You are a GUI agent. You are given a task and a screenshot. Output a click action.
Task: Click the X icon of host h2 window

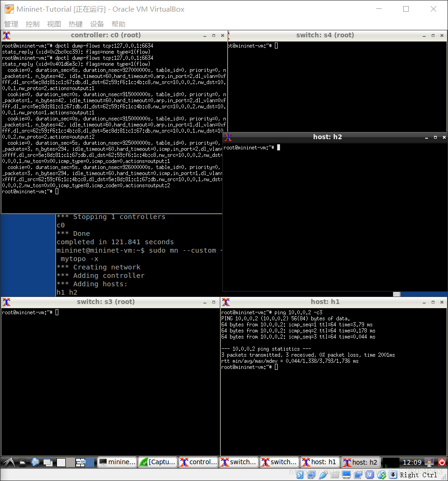point(228,137)
